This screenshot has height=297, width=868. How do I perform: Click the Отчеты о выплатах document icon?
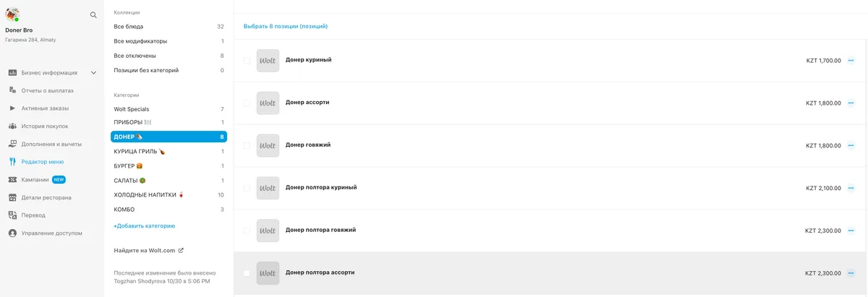(13, 90)
